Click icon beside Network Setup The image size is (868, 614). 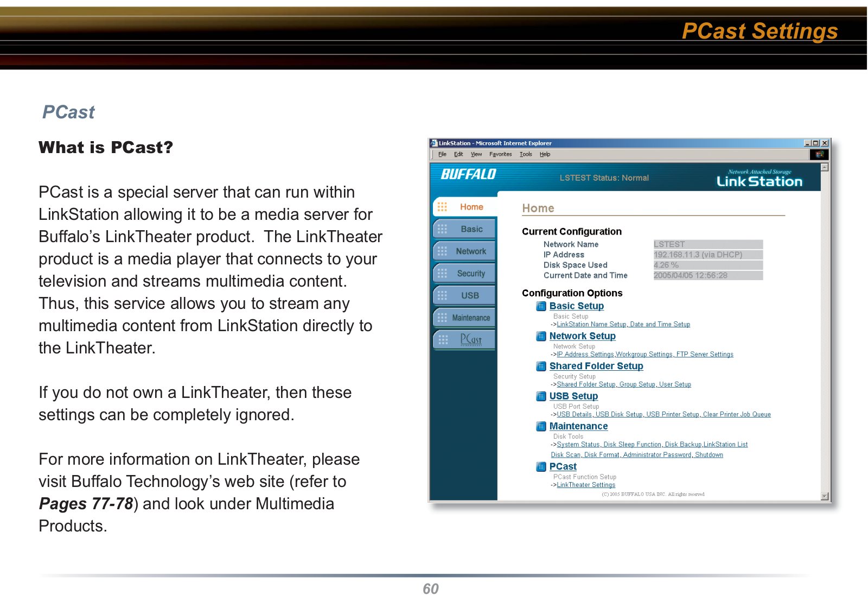[x=541, y=336]
